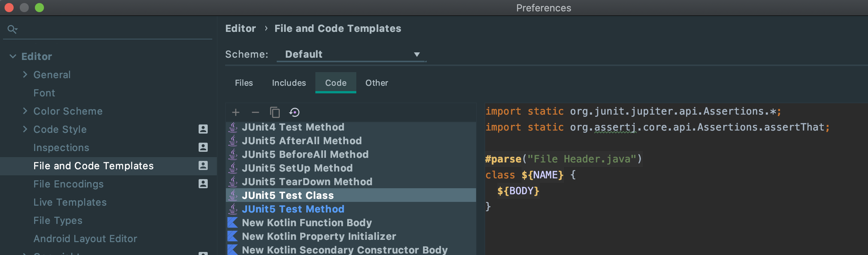Screen dimensions: 868x255
Task: Click the reset to default icon
Action: [295, 112]
